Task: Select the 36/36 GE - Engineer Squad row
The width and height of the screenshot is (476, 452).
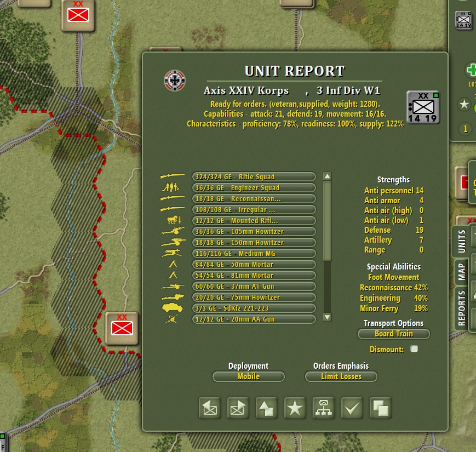Action: 254,187
